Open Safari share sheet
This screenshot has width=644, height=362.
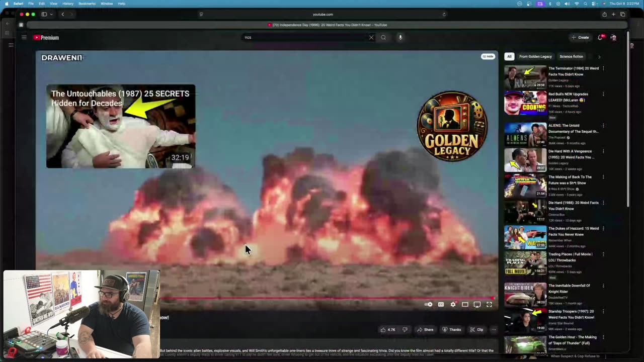pos(604,14)
